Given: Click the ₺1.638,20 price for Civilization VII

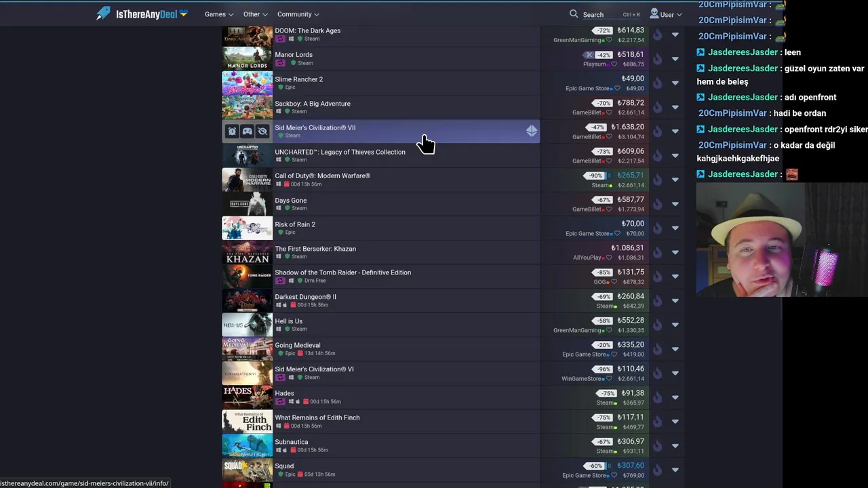Looking at the screenshot, I should (627, 127).
